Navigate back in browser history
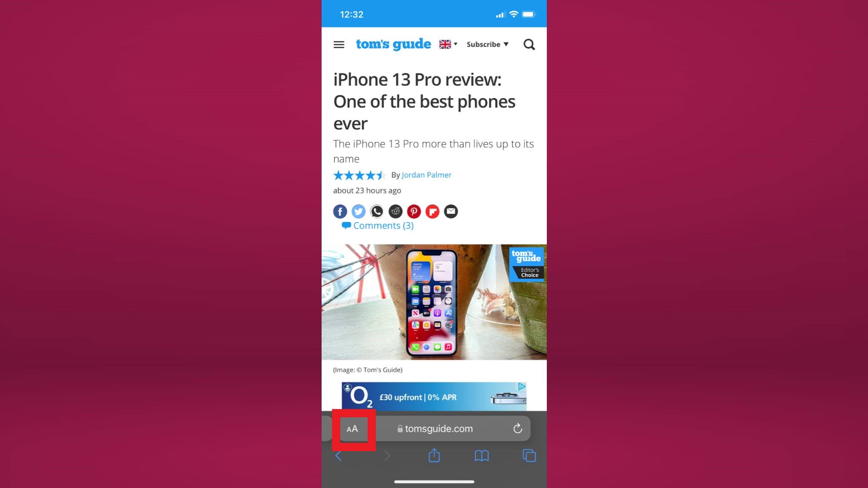 click(x=339, y=455)
